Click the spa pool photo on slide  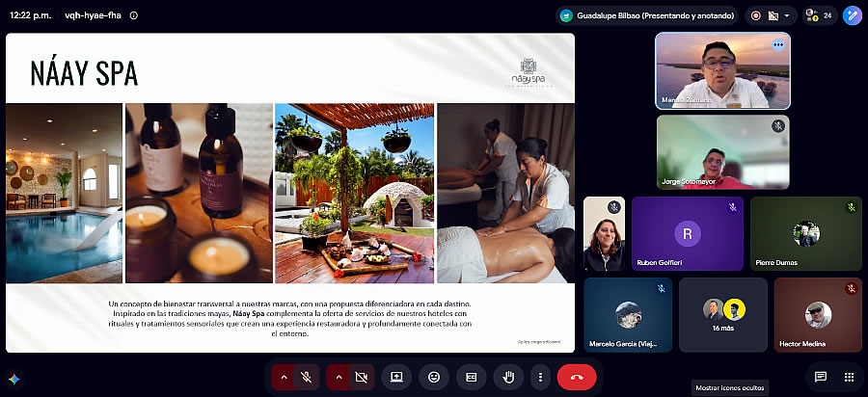pos(64,193)
